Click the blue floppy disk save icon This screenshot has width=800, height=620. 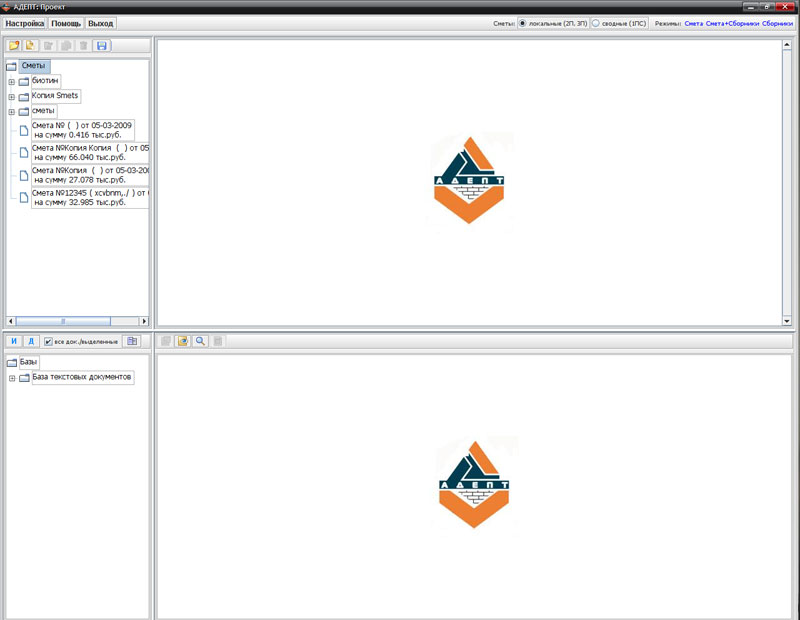102,46
